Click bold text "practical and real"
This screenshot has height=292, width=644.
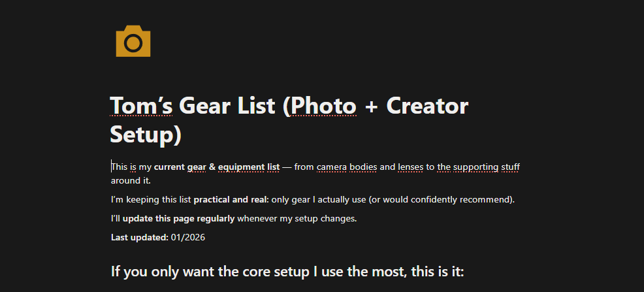[x=231, y=200]
